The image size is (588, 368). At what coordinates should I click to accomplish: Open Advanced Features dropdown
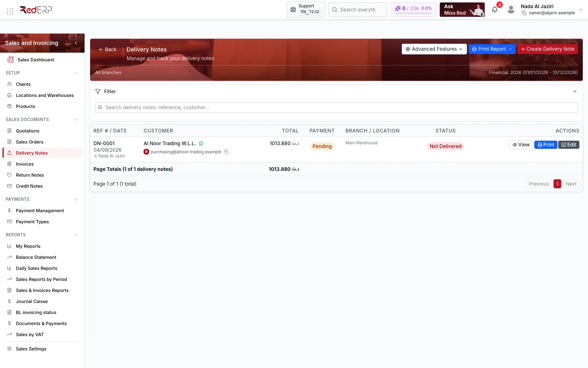point(434,49)
